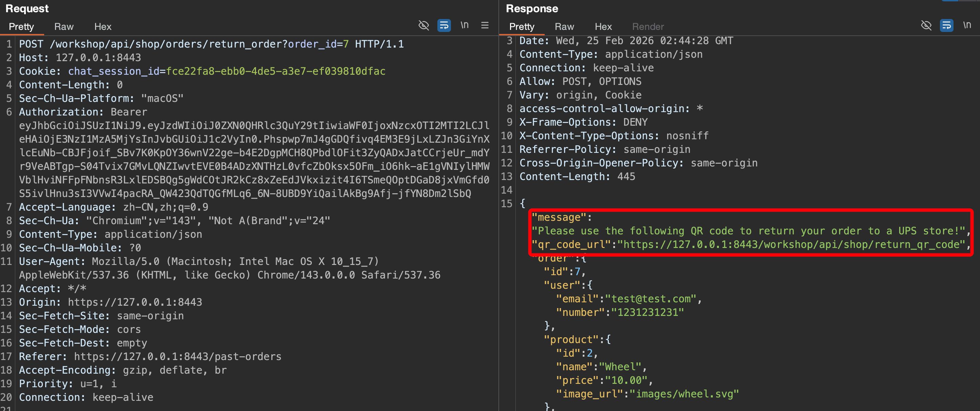Click the chat_session_id cookie value

point(275,71)
